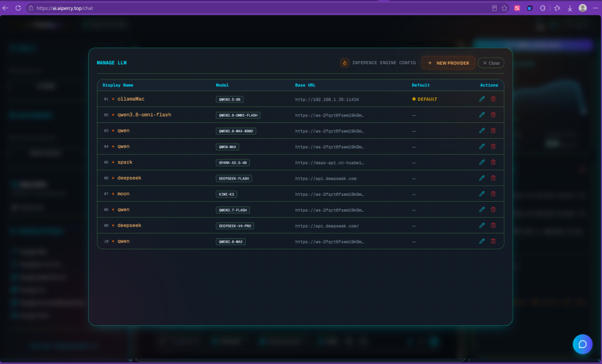The width and height of the screenshot is (602, 364).
Task: Delete the DEEPSEEK-FLASH provider row
Action: pyautogui.click(x=493, y=178)
